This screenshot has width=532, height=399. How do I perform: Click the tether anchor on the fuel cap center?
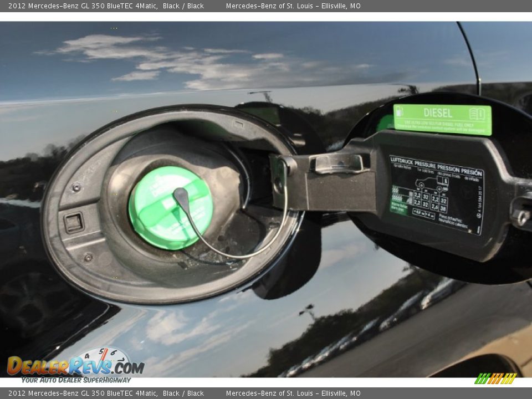coord(181,195)
